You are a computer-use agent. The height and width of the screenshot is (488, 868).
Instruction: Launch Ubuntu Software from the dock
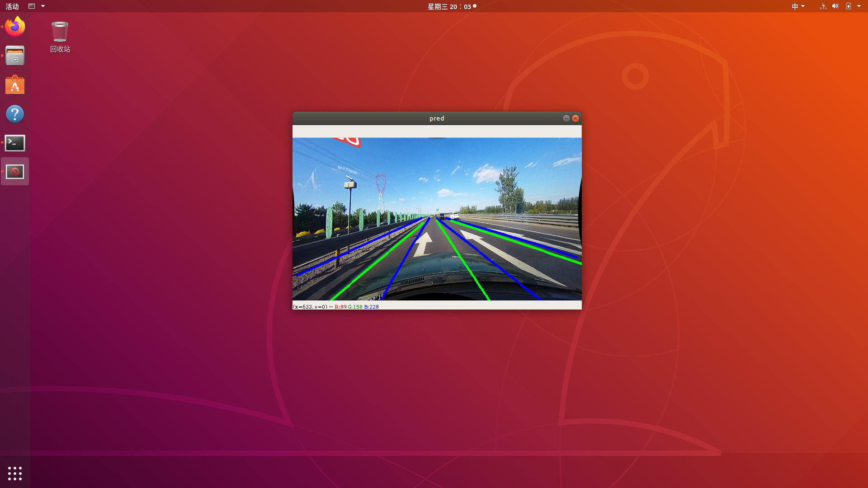point(15,85)
